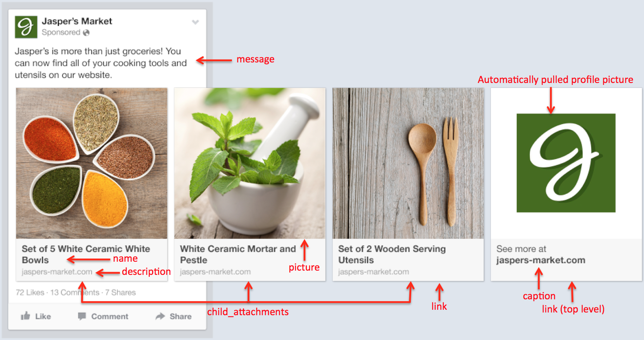Image resolution: width=644 pixels, height=340 pixels.
Task: Open Set of 5 White Ceramic Bowls title
Action: coord(86,254)
